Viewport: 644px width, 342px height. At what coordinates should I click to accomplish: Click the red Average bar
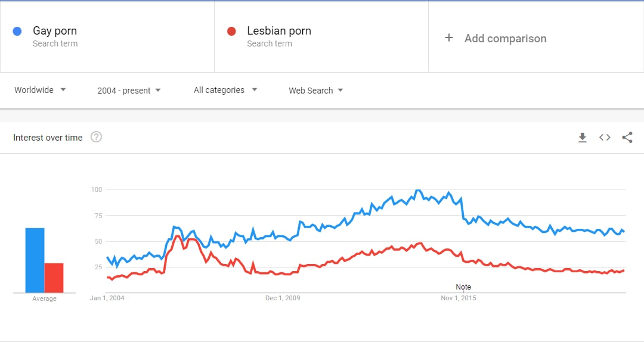pyautogui.click(x=54, y=278)
